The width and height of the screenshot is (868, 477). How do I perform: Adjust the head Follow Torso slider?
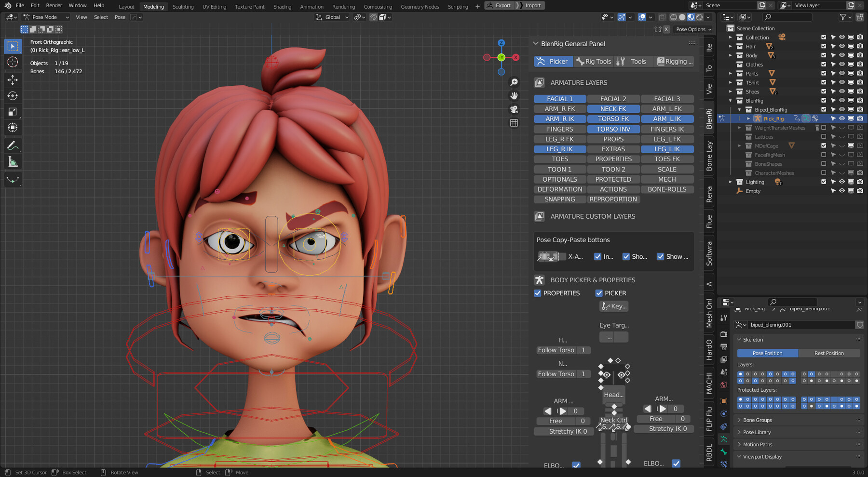(x=563, y=350)
